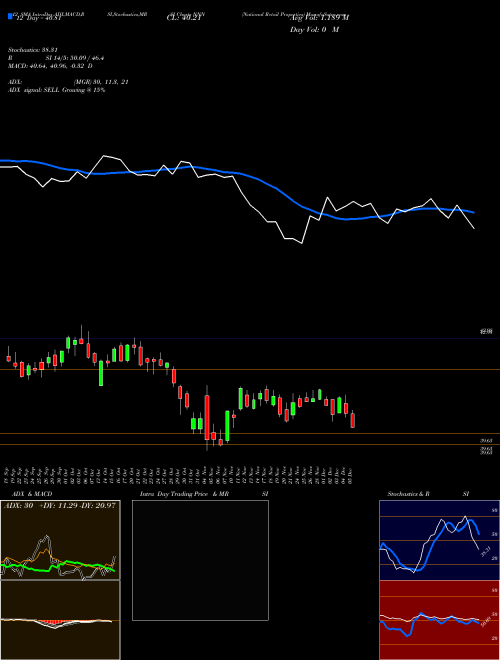
Task: Click the red RSI chart panel
Action: (439, 620)
